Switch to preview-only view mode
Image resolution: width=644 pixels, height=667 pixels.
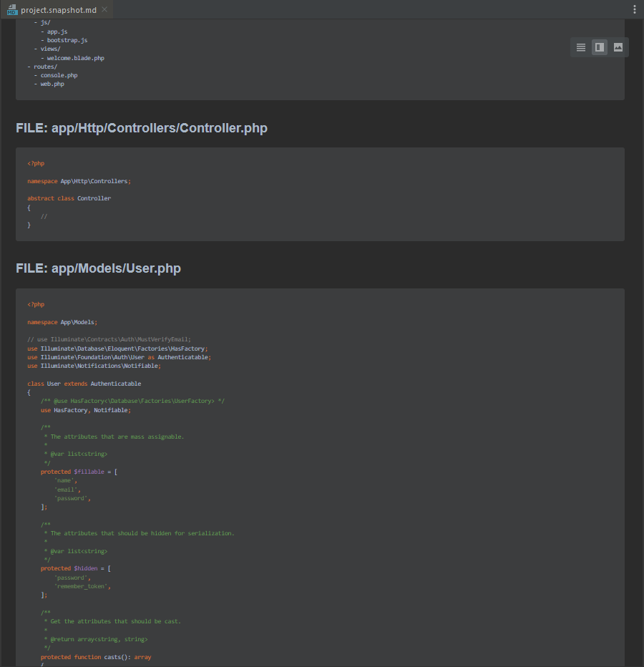point(618,47)
